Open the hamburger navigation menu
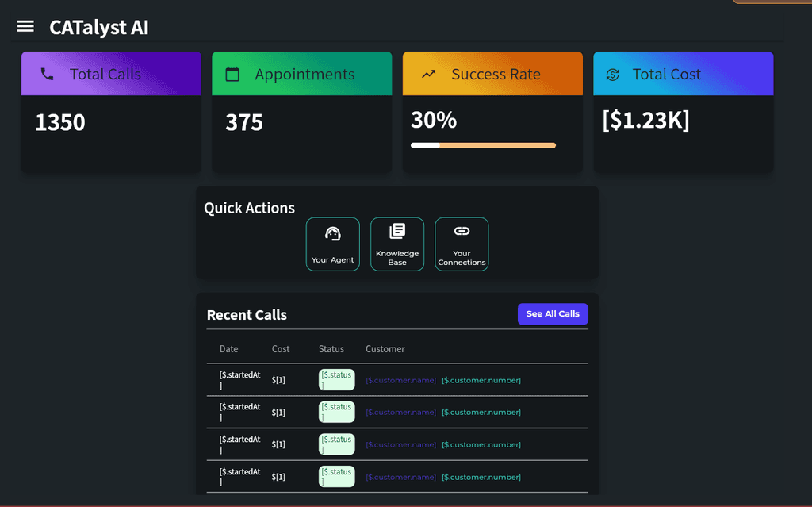Image resolution: width=812 pixels, height=507 pixels. (x=25, y=26)
